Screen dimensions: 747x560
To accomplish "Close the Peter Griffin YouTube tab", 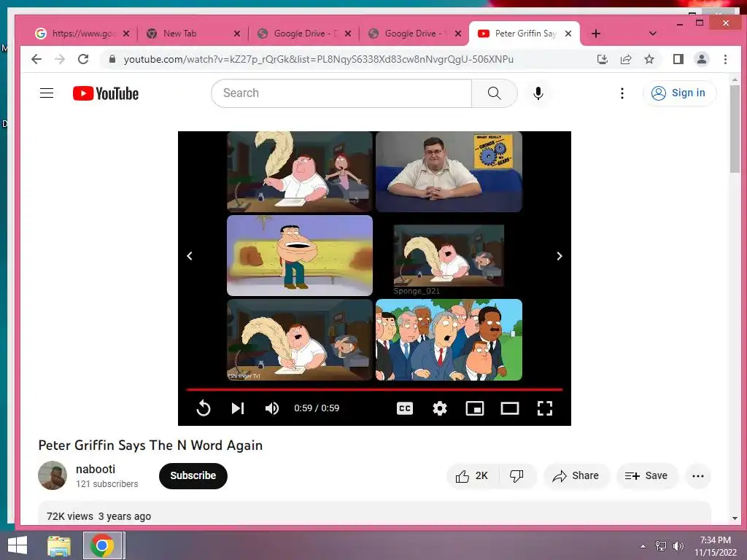I will tap(568, 34).
